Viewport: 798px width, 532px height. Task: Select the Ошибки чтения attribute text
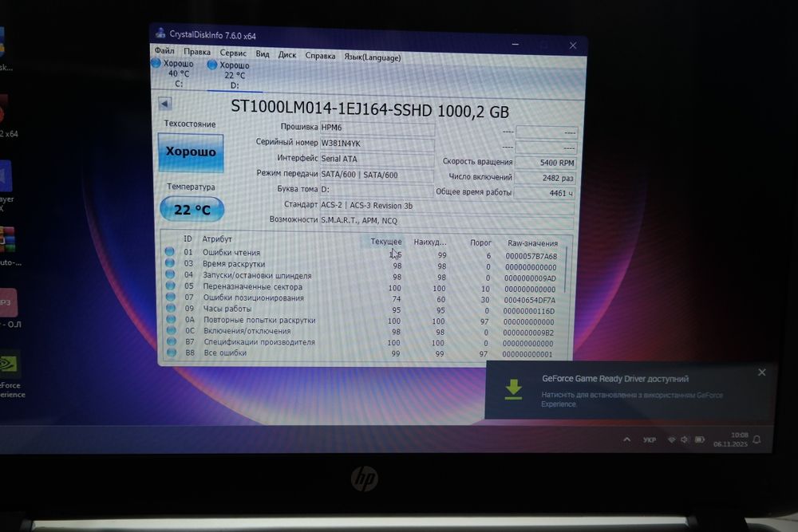(x=231, y=252)
